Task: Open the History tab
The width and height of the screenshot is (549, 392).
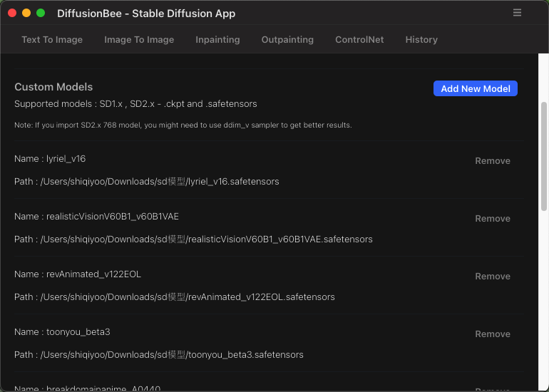Action: [421, 39]
